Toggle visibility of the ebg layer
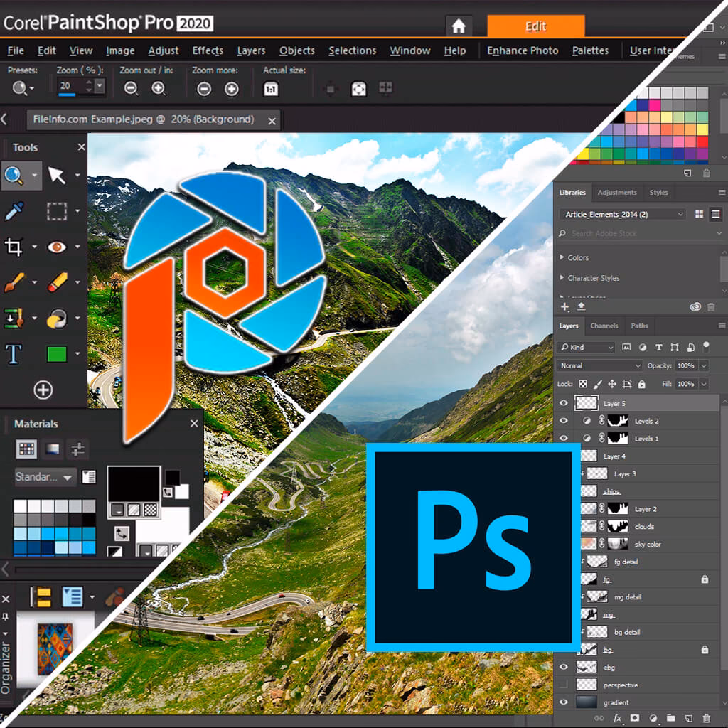Viewport: 728px width, 728px height. [562, 667]
